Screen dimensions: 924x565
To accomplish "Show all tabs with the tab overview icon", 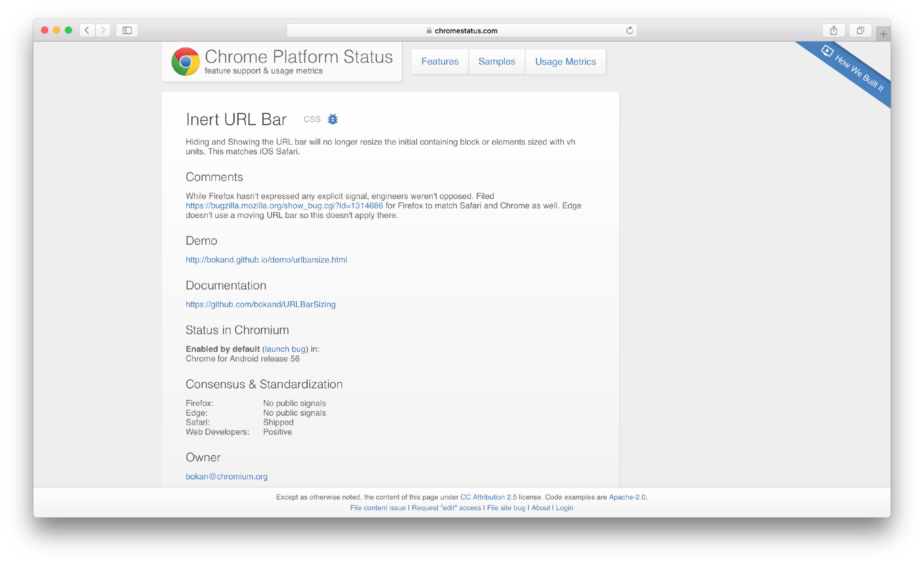I will [x=860, y=30].
